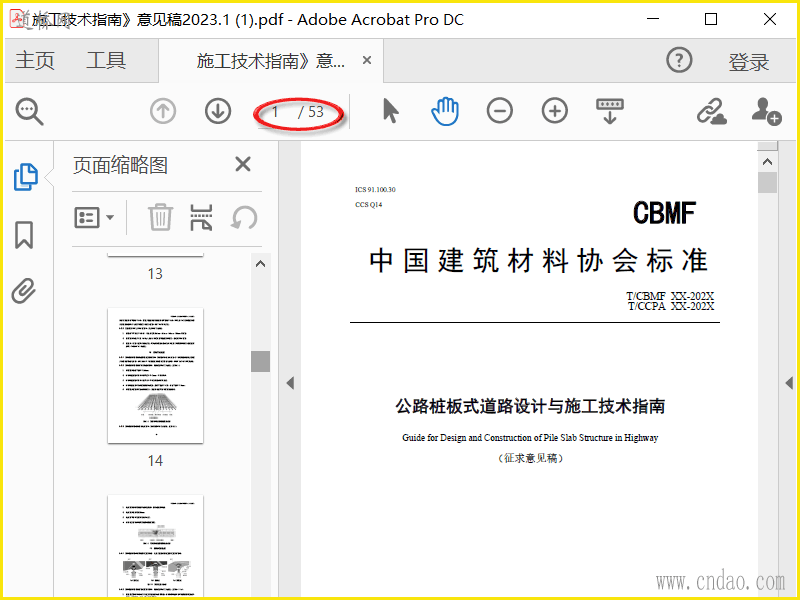Choose the selection arrow tool
The image size is (800, 600).
point(390,111)
